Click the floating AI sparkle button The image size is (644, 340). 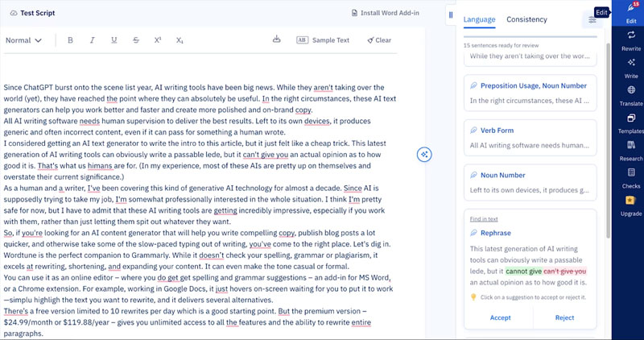click(424, 155)
